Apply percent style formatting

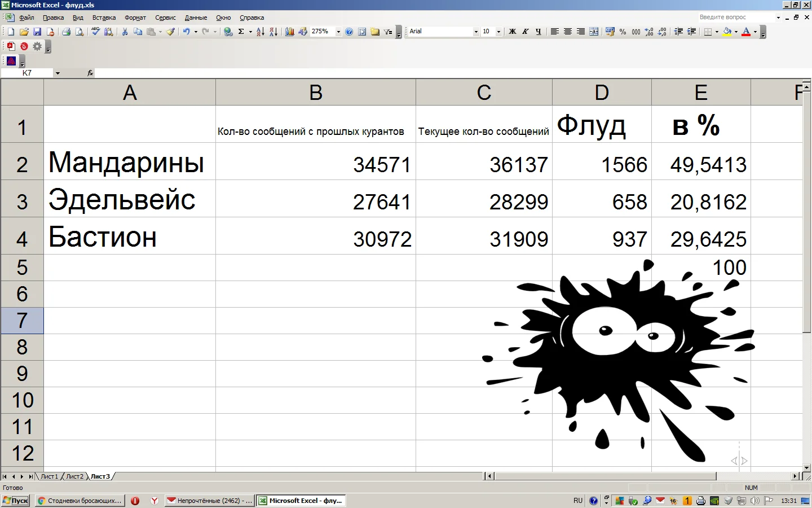pyautogui.click(x=623, y=32)
